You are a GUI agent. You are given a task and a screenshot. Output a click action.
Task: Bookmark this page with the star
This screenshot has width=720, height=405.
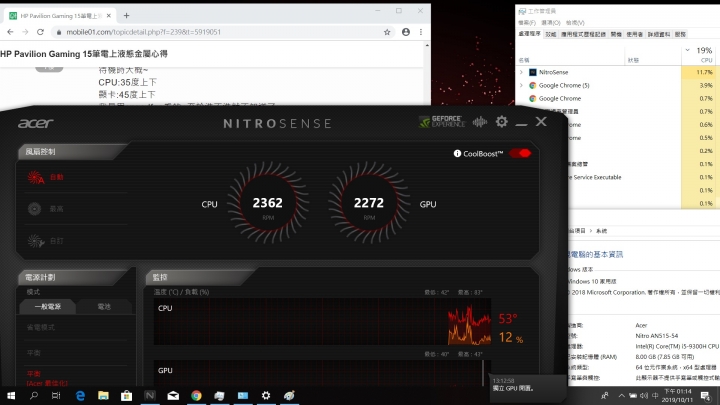[387, 32]
